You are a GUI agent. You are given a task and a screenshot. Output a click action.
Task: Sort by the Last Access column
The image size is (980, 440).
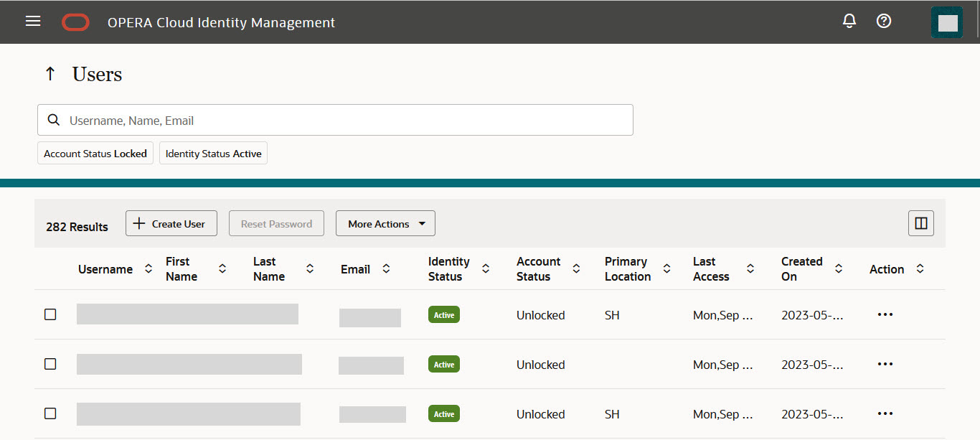click(x=750, y=268)
